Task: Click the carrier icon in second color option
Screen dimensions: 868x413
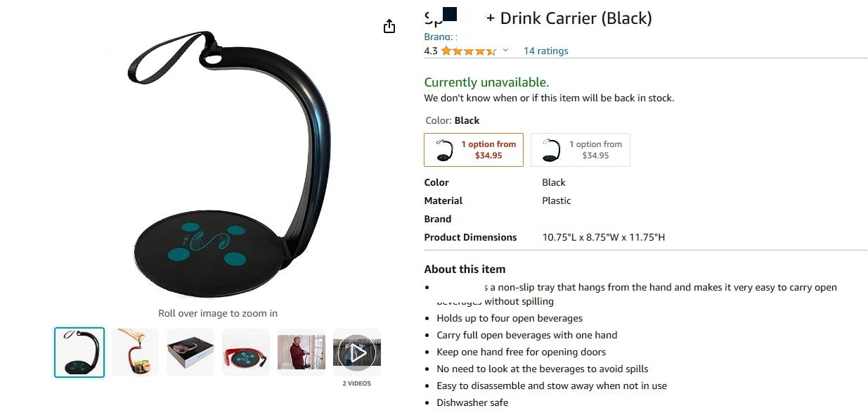Action: [x=551, y=150]
